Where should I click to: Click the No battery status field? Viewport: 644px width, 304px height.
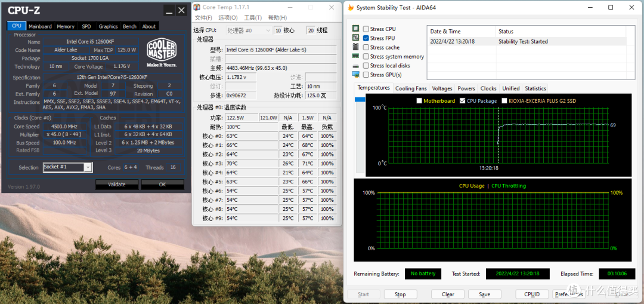(x=423, y=274)
